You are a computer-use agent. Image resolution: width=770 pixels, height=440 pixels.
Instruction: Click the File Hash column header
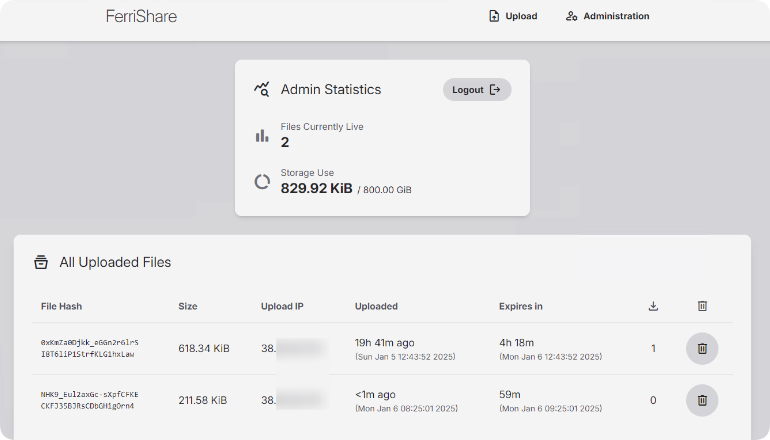click(61, 306)
